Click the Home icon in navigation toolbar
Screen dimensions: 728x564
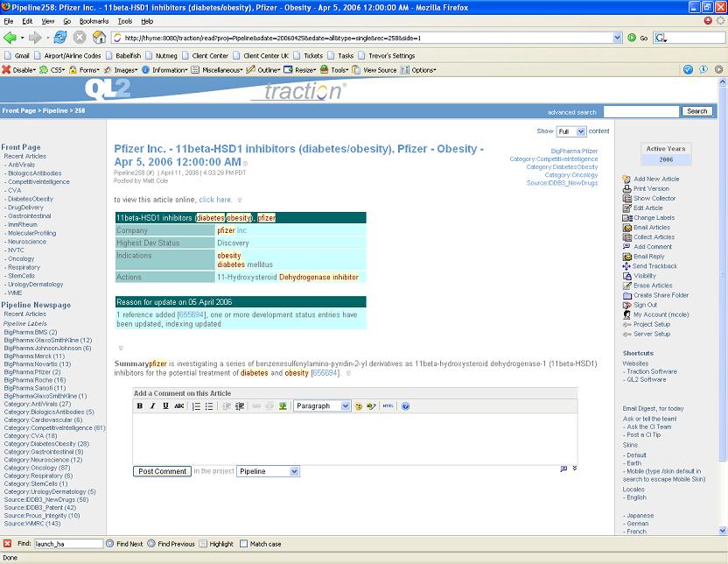pyautogui.click(x=100, y=38)
